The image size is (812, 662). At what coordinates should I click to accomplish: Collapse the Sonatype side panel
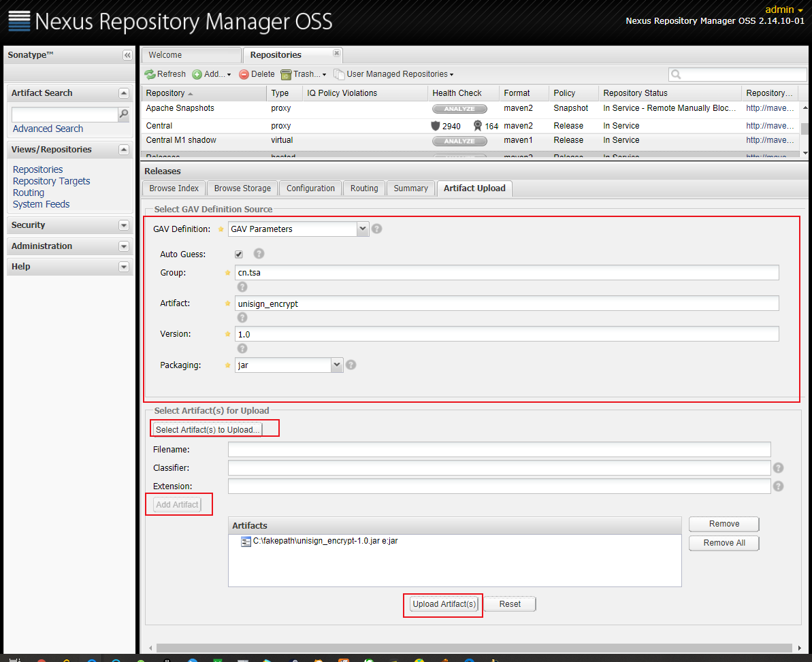click(127, 55)
